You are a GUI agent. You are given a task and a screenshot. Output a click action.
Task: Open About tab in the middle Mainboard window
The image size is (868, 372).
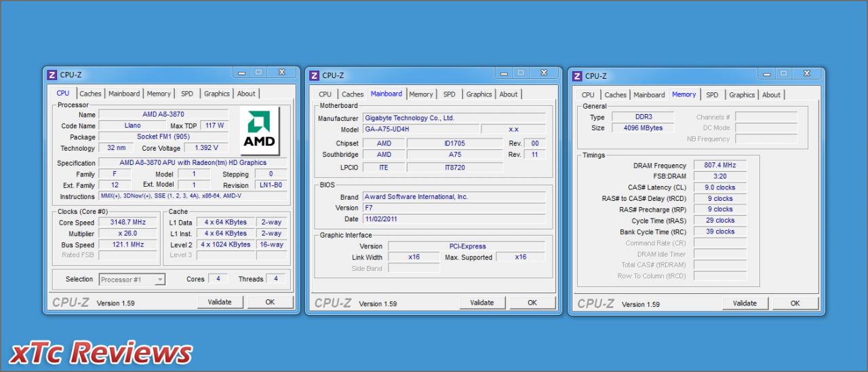pyautogui.click(x=509, y=94)
